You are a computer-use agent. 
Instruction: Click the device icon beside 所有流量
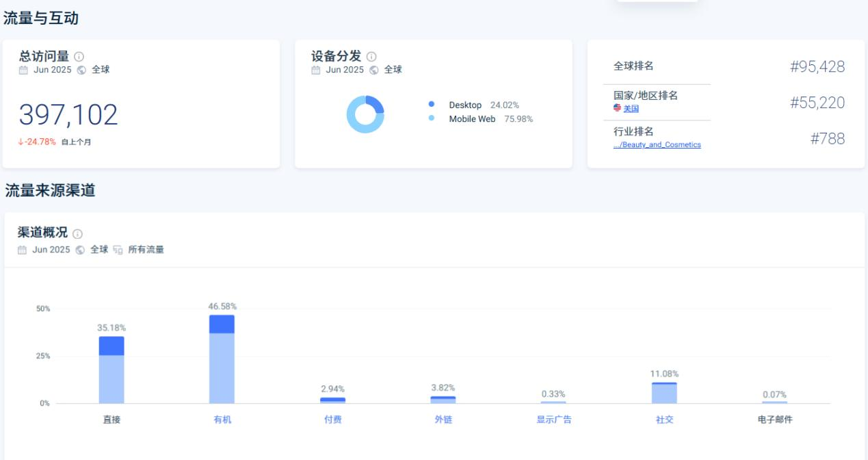118,250
